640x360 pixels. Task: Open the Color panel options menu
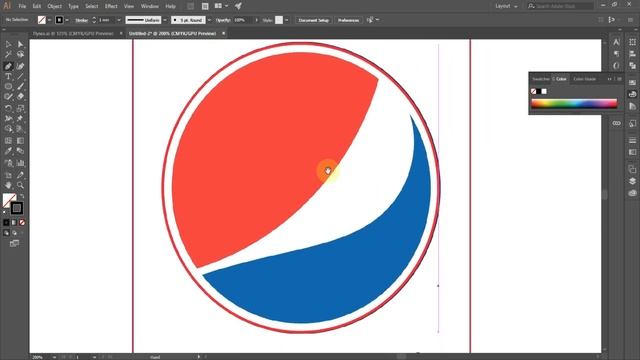coord(619,79)
